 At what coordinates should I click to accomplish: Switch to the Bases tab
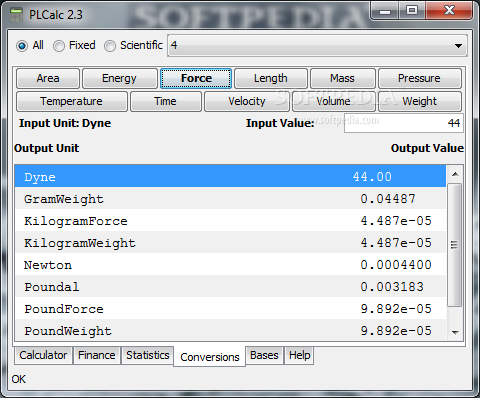coord(264,355)
